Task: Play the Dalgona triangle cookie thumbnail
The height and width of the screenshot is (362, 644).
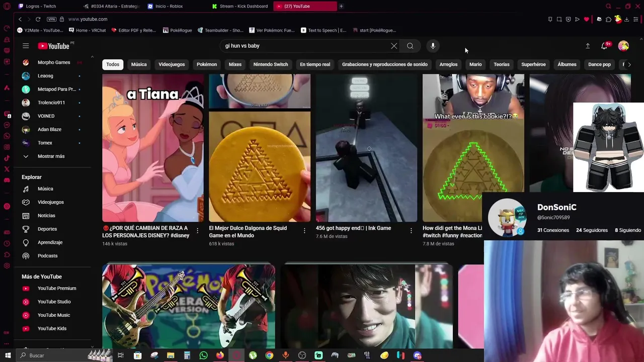Action: click(x=260, y=148)
